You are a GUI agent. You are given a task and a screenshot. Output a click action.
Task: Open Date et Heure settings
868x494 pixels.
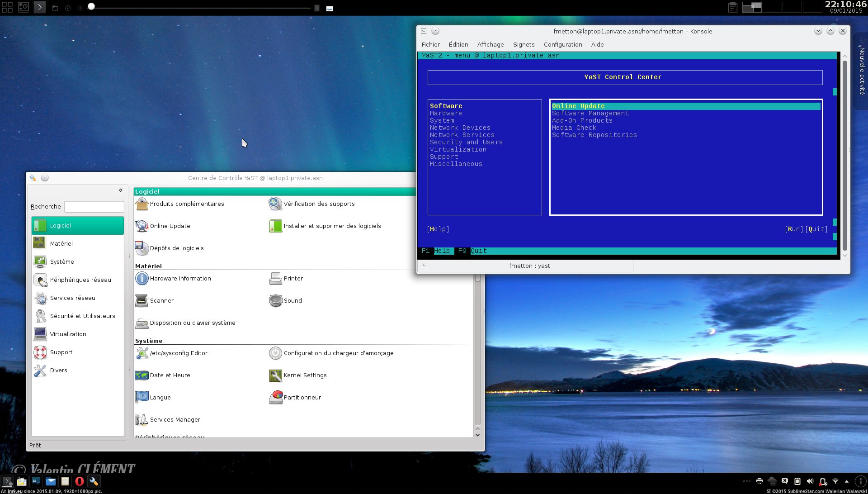click(x=170, y=375)
